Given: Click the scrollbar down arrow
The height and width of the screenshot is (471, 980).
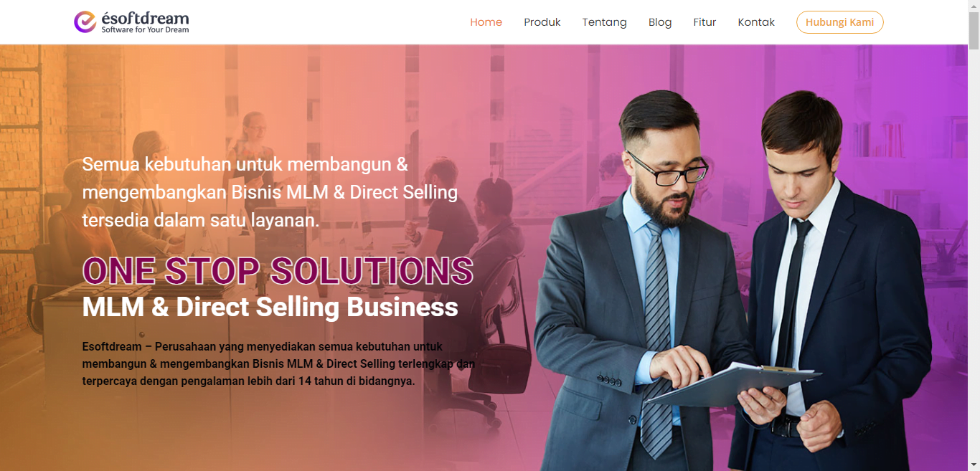Looking at the screenshot, I should (974, 465).
